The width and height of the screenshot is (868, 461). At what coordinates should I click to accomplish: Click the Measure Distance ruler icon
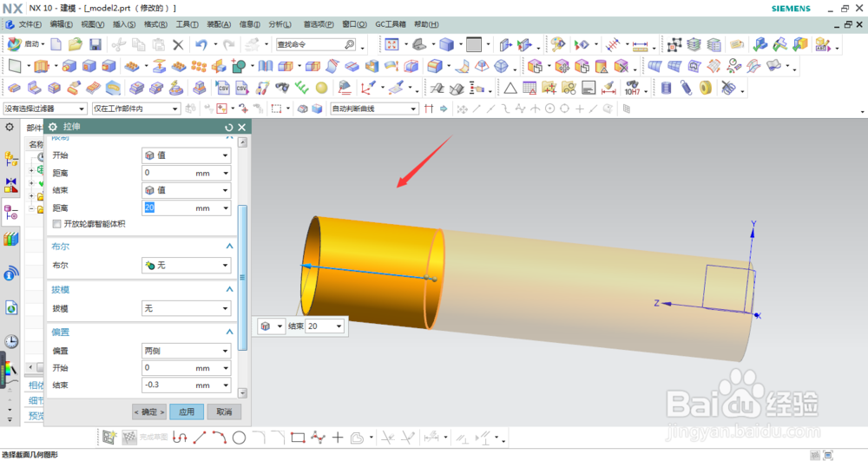[x=640, y=45]
